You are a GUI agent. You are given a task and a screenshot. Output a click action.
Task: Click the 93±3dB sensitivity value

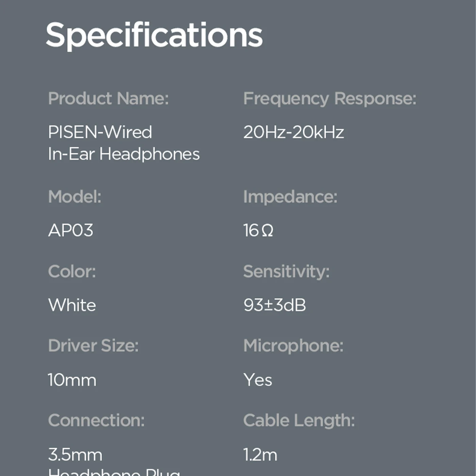274,305
